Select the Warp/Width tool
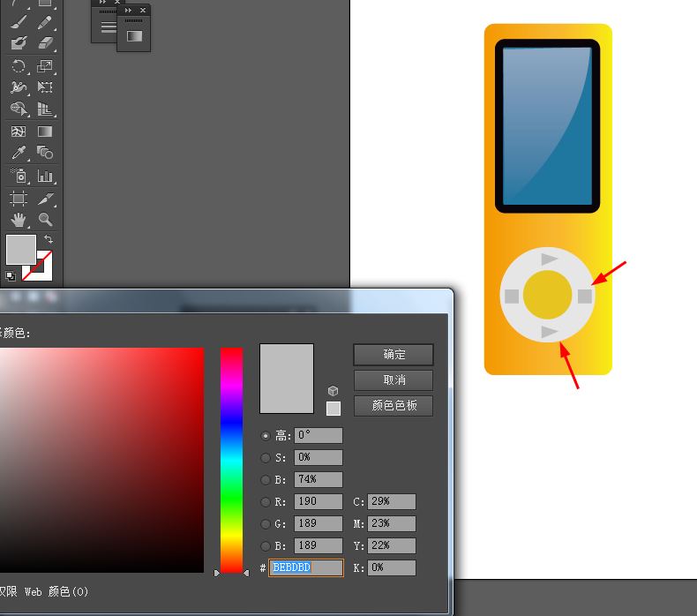 coord(19,87)
